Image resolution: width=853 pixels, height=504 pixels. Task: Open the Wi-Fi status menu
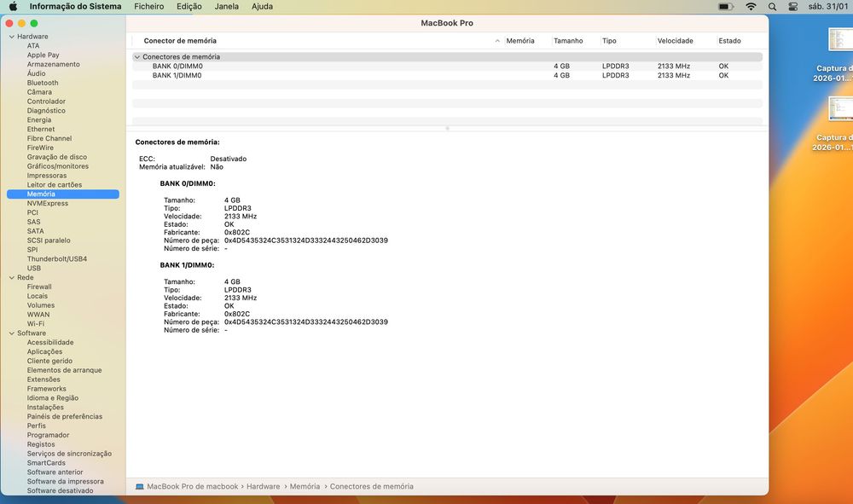point(751,7)
